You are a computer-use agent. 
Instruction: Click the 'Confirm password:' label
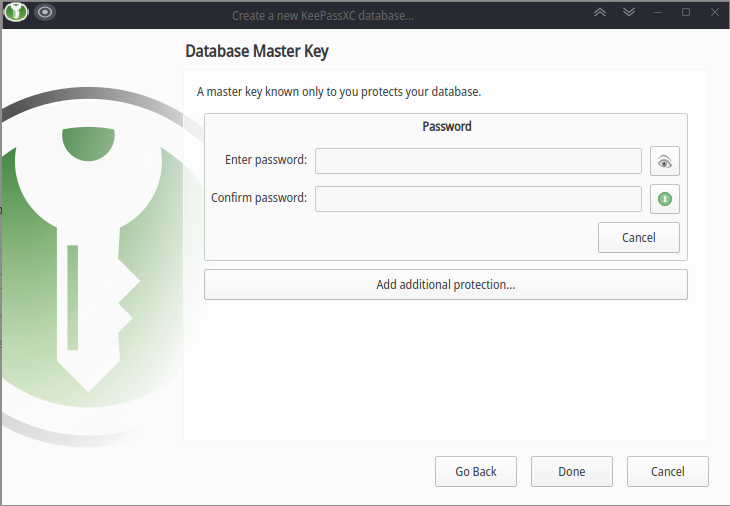259,198
